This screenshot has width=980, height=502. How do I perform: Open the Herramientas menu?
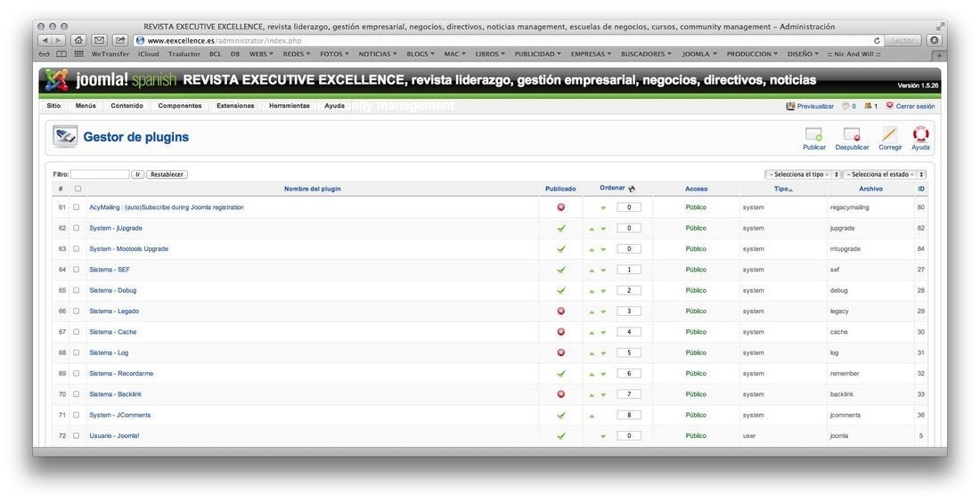[x=290, y=106]
